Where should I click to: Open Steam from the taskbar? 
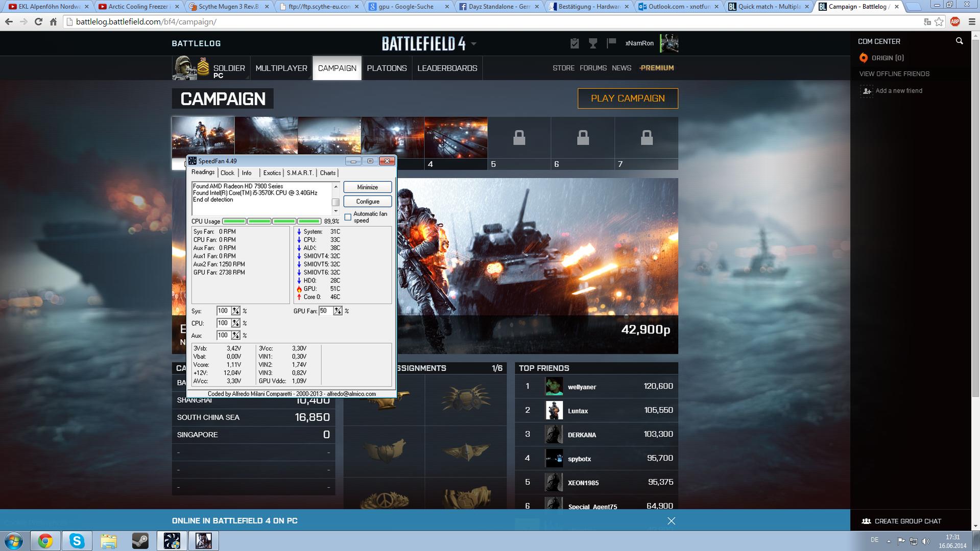click(x=140, y=541)
